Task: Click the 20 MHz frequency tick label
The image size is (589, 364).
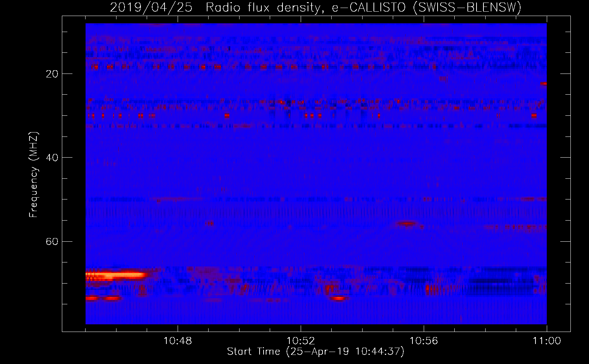Action: [52, 74]
